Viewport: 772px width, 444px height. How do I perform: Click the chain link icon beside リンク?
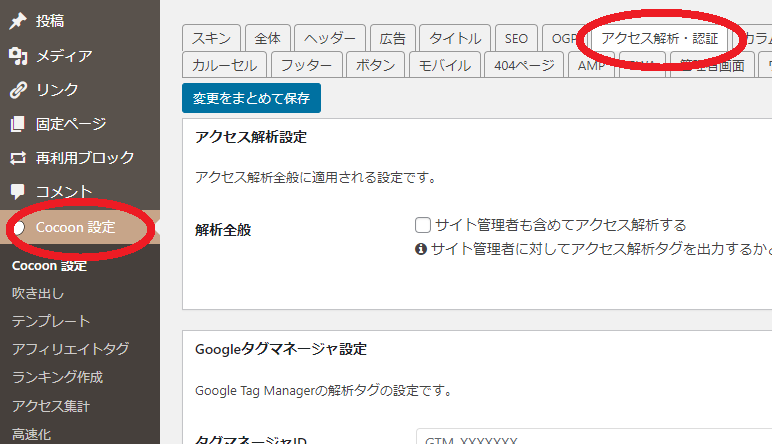[x=18, y=90]
